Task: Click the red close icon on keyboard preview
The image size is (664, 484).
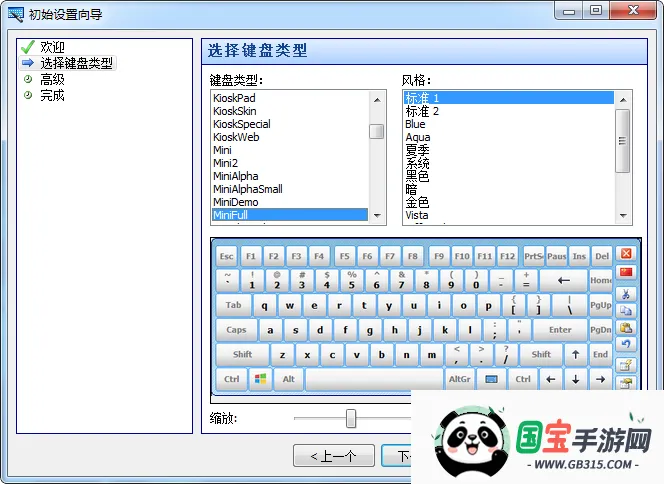Action: 627,255
